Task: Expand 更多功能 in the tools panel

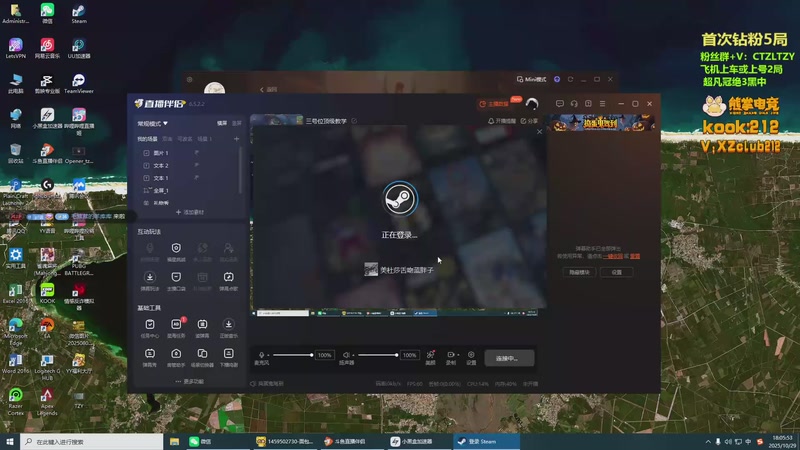Action: pyautogui.click(x=189, y=381)
